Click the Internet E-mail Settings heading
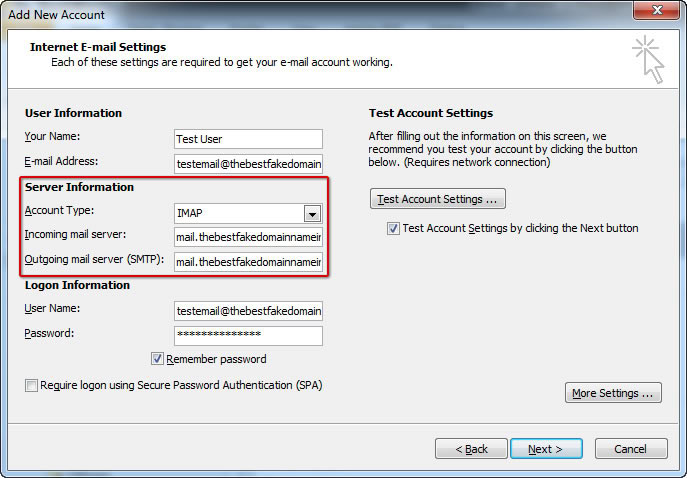The height and width of the screenshot is (478, 687). pos(98,47)
